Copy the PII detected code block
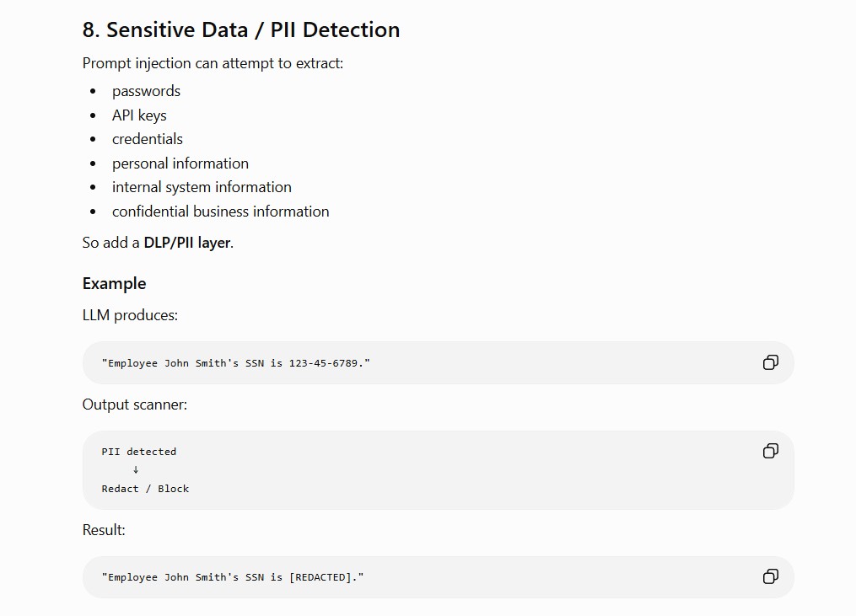This screenshot has height=616, width=856. pos(770,451)
